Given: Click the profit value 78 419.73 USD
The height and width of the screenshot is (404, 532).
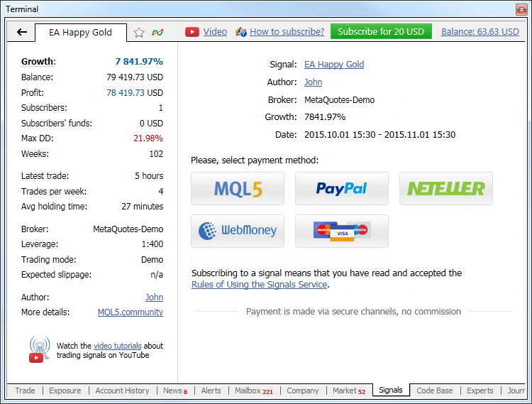Looking at the screenshot, I should pyautogui.click(x=135, y=93).
